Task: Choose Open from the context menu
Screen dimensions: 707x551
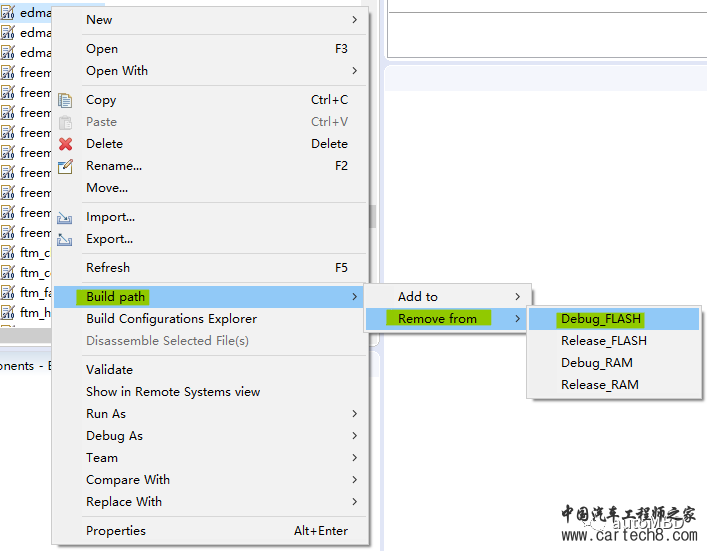Action: tap(211, 49)
